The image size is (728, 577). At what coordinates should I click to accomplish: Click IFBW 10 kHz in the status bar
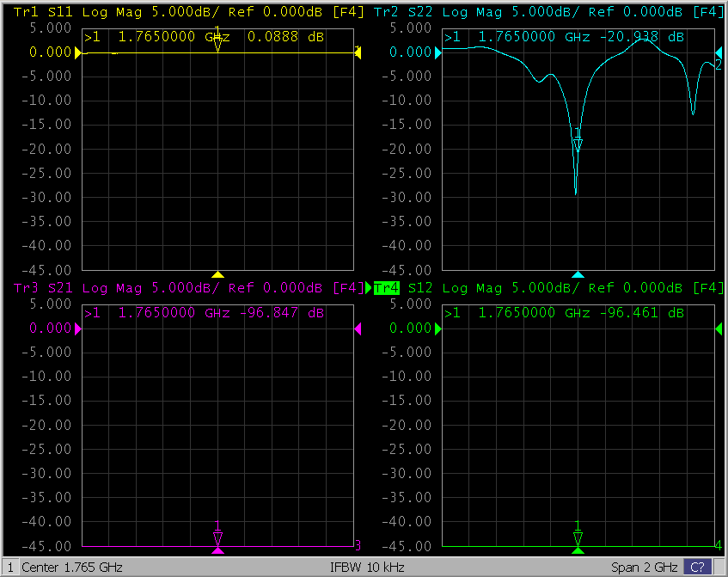pos(367,568)
